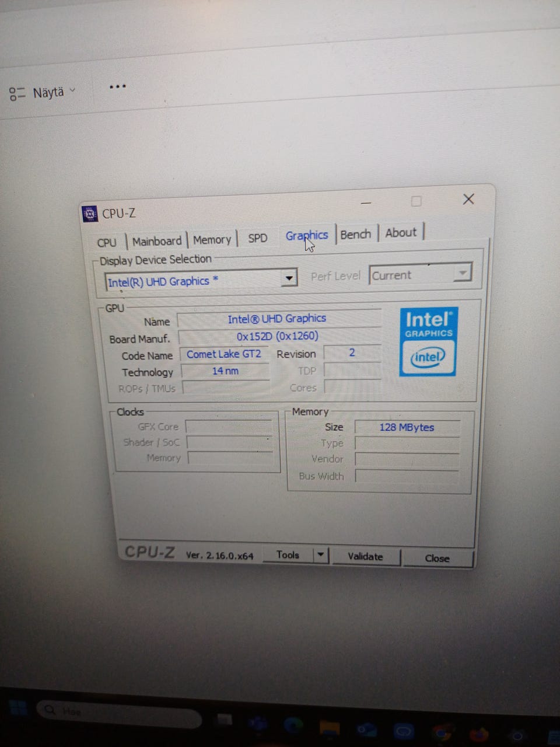Click the Close button at bottom
Screen dimensions: 560x747
pyautogui.click(x=437, y=558)
